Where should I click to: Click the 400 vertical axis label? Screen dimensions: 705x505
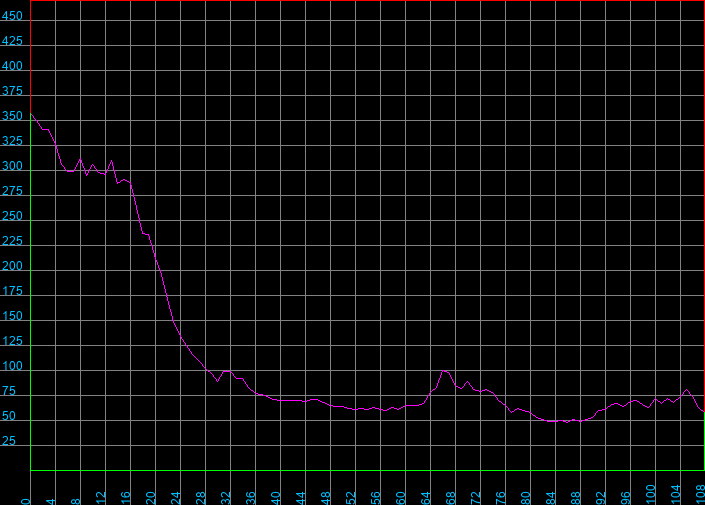12,66
